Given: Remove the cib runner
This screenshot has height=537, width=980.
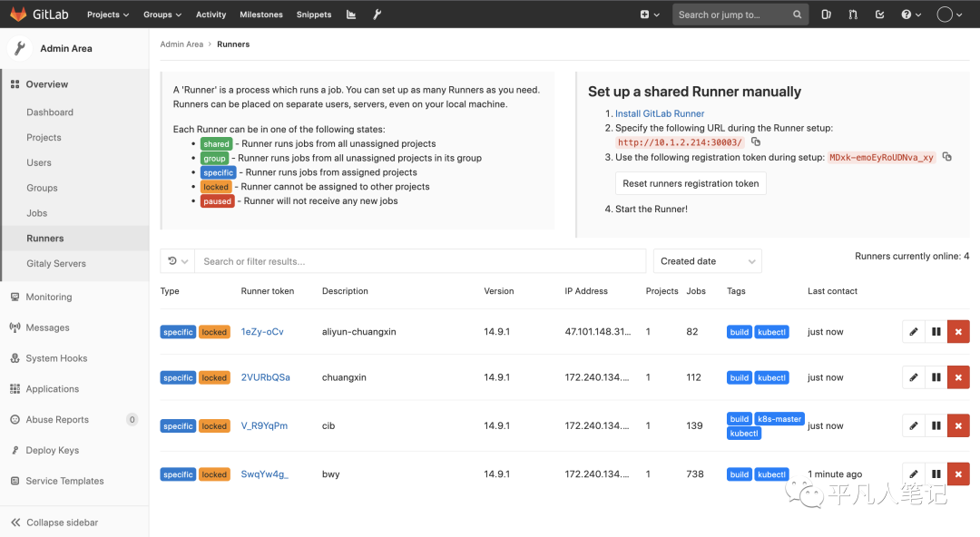Looking at the screenshot, I should point(959,425).
